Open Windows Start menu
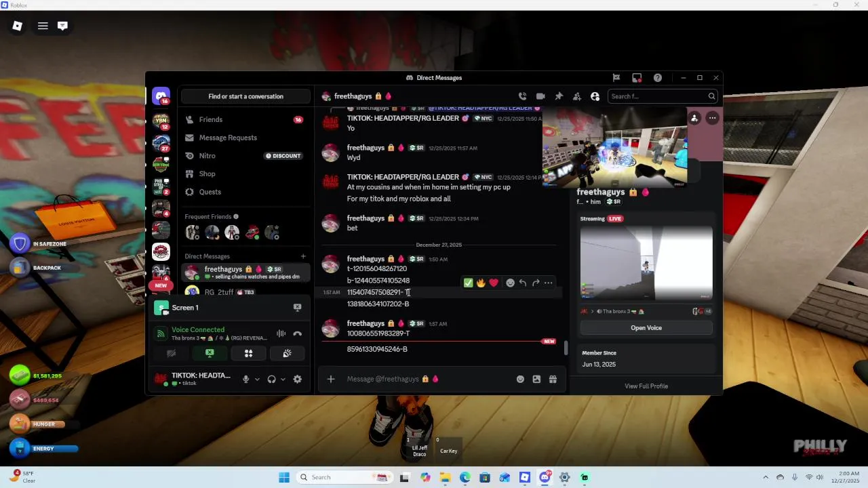The width and height of the screenshot is (868, 488). pos(284,477)
